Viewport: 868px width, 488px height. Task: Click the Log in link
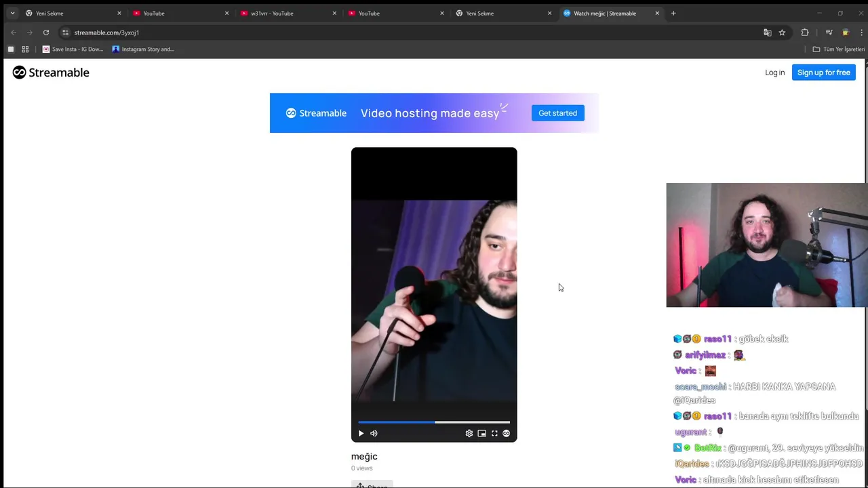click(774, 73)
